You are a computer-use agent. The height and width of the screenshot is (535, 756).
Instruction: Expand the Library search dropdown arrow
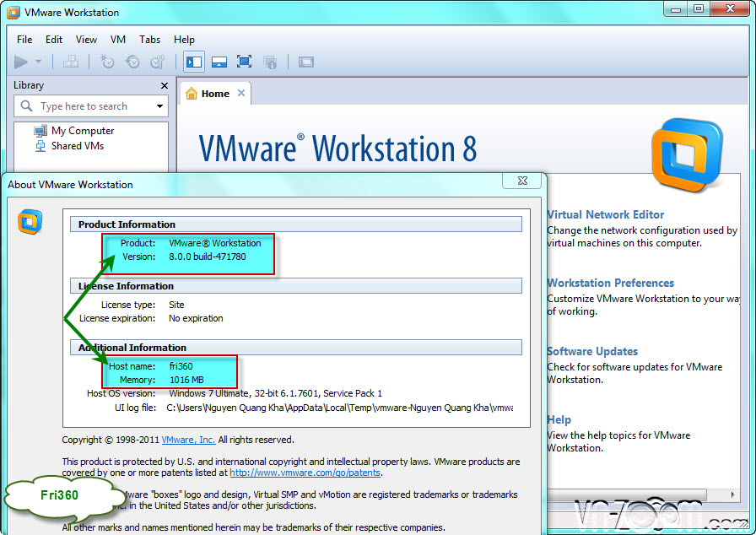tap(159, 106)
